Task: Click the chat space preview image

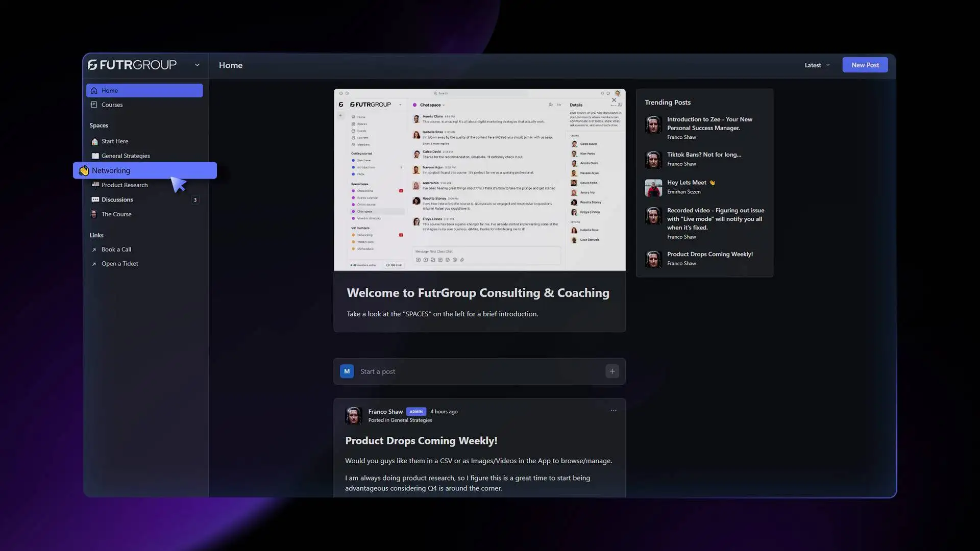Action: (x=479, y=180)
